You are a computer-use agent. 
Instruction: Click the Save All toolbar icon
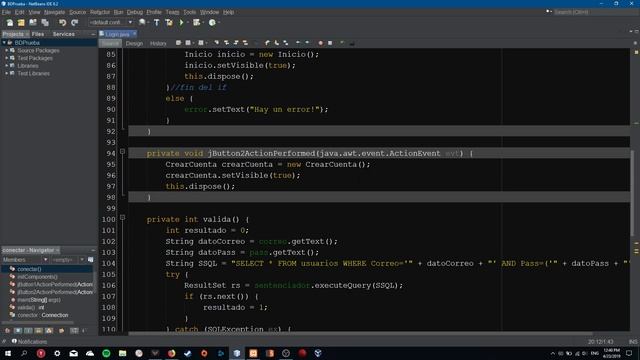pyautogui.click(x=45, y=22)
